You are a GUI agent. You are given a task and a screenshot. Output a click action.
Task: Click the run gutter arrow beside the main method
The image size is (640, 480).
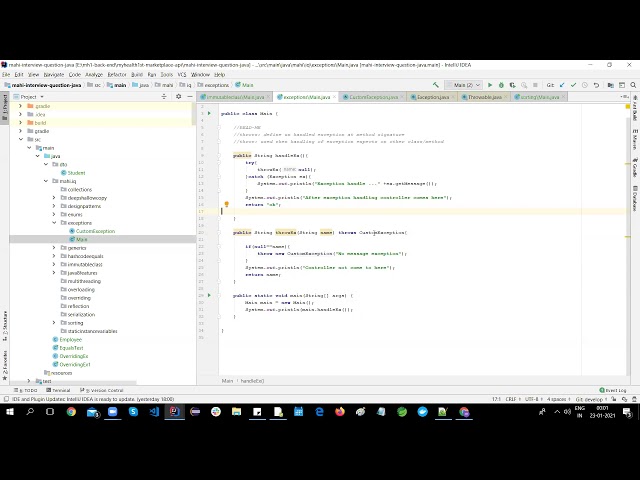[x=209, y=295]
